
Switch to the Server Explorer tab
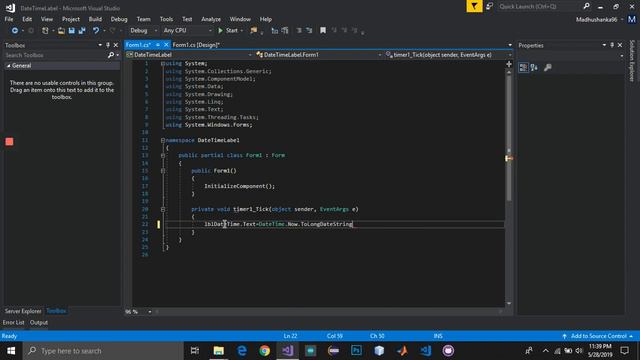23,311
